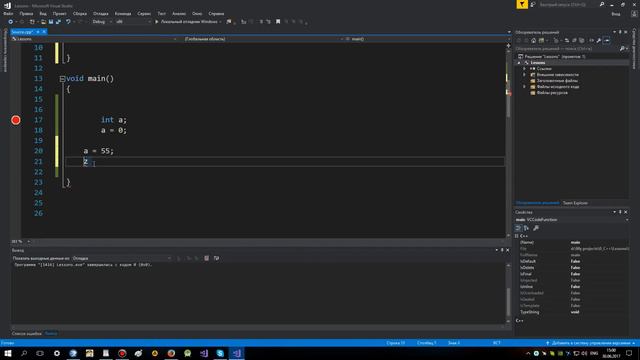Collapse the void main() code block
Image resolution: width=640 pixels, height=360 pixels.
pos(62,79)
